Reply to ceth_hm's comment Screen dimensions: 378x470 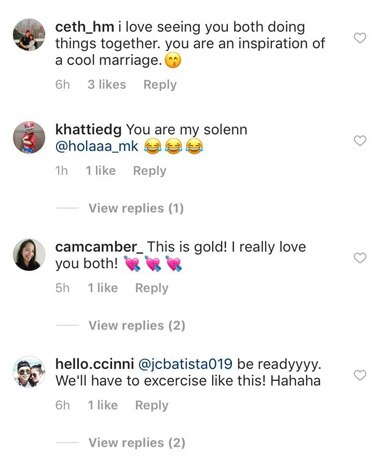tap(160, 85)
